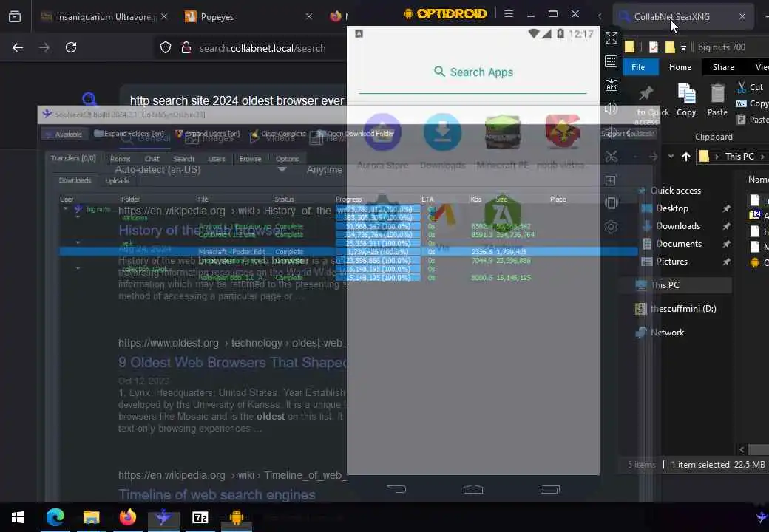The width and height of the screenshot is (769, 532).
Task: Toggle Soulseek Expand Folders [on]
Action: click(129, 134)
